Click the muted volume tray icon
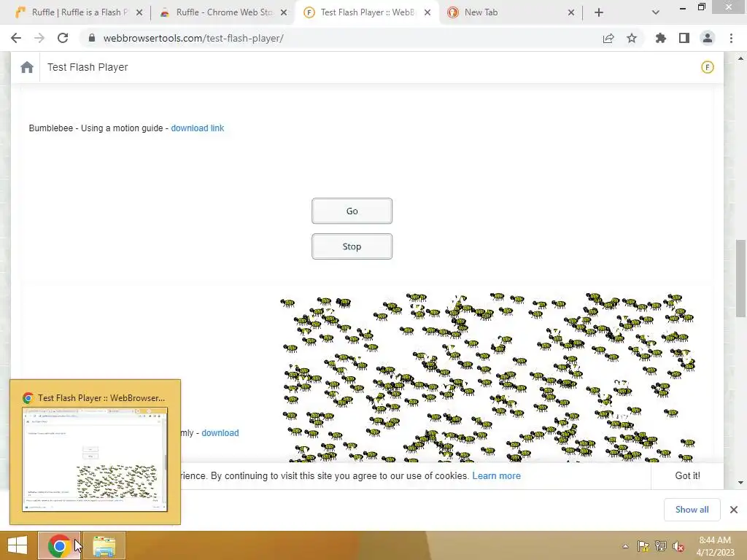Image resolution: width=747 pixels, height=560 pixels. click(678, 546)
